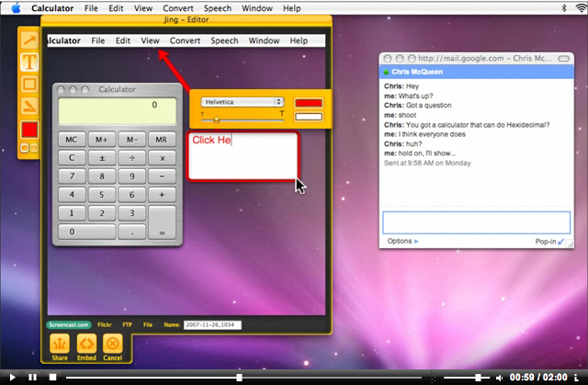Select the Frame rectangle tool

29,85
